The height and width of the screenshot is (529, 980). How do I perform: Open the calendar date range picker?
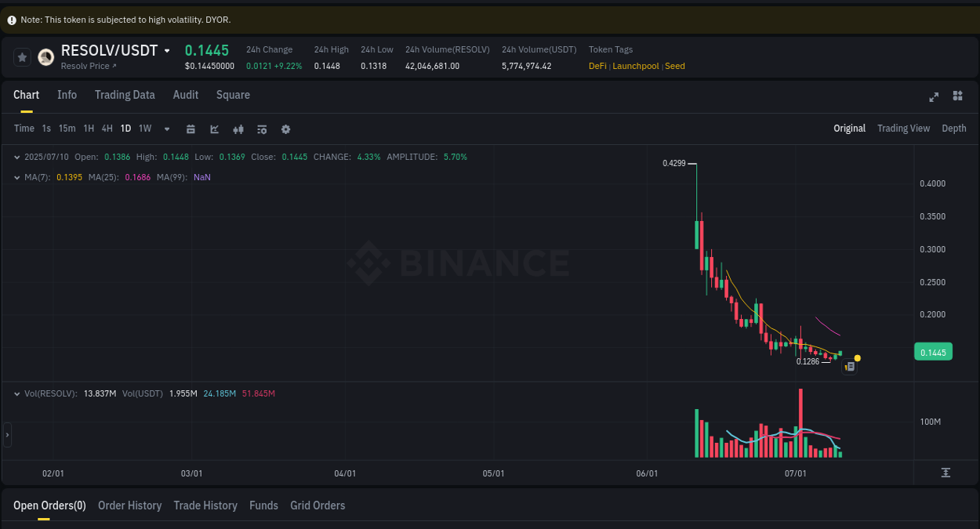(191, 129)
